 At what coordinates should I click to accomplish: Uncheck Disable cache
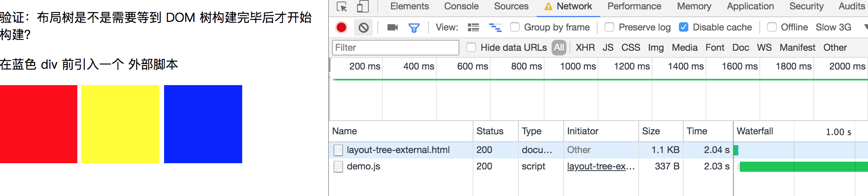coord(684,27)
